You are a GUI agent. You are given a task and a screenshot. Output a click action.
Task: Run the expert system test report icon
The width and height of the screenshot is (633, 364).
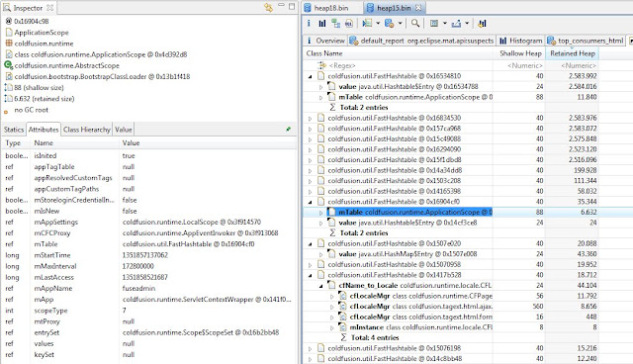point(367,24)
